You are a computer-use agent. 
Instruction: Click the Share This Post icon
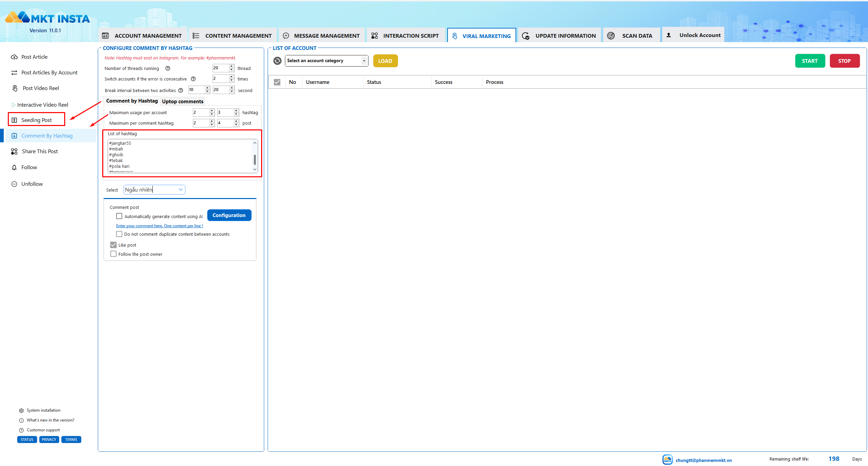[14, 151]
